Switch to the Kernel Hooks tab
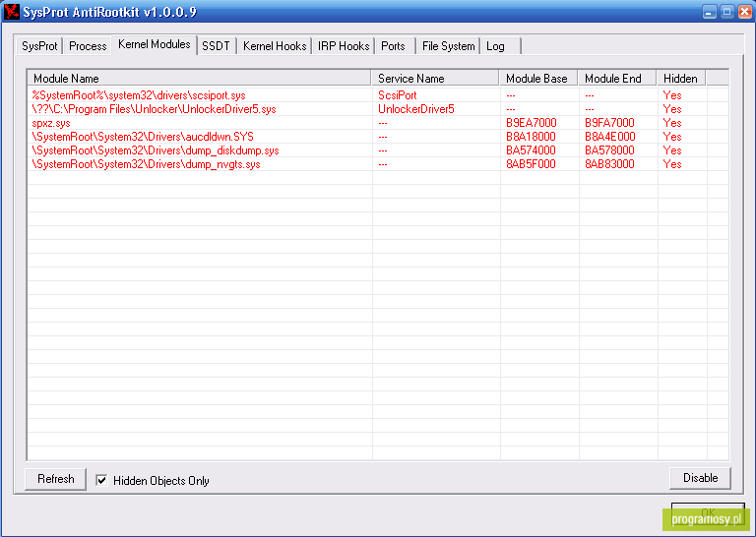The image size is (756, 537). [275, 46]
